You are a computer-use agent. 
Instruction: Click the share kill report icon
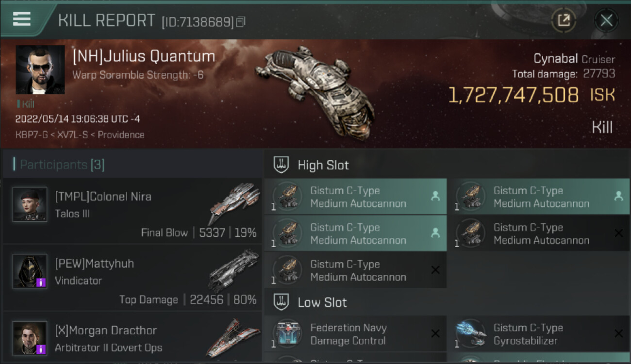[x=564, y=20]
